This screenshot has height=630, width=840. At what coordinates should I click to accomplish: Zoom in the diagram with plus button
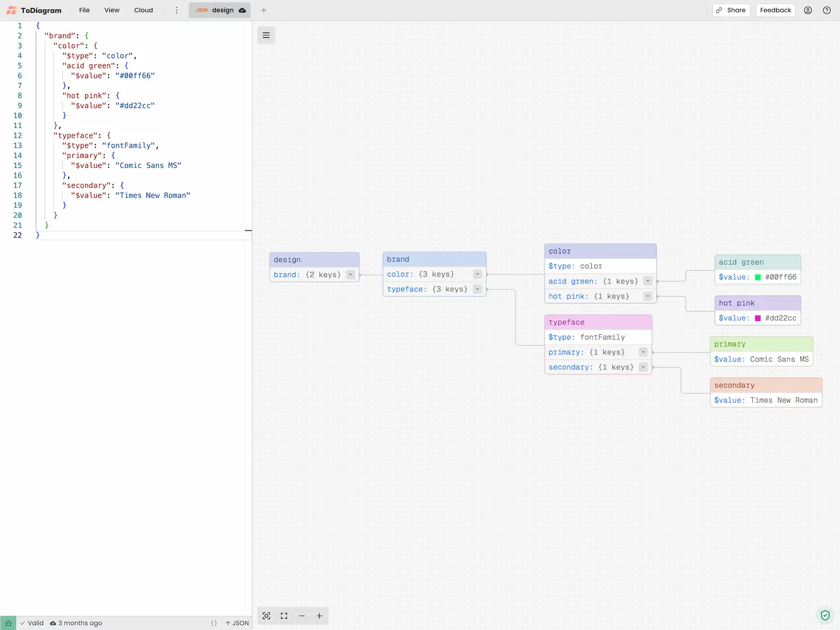coord(319,616)
